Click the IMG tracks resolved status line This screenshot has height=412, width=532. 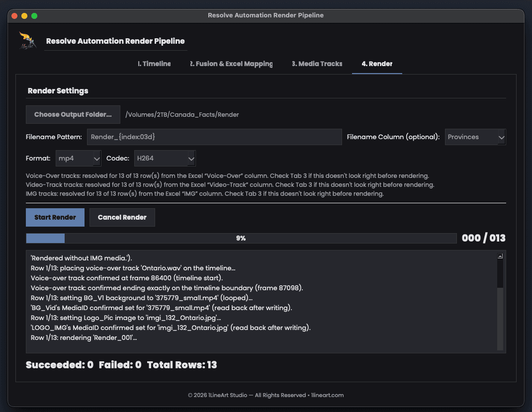click(x=204, y=194)
